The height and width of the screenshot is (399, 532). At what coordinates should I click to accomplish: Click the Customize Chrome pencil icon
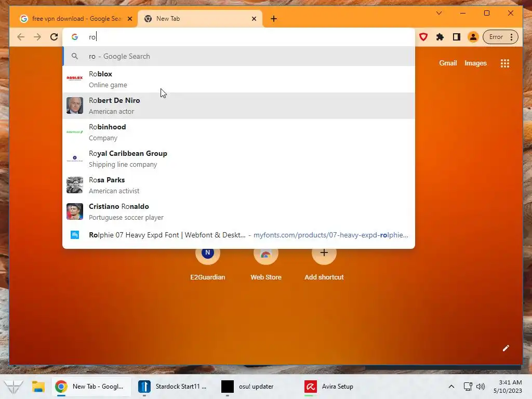506,348
